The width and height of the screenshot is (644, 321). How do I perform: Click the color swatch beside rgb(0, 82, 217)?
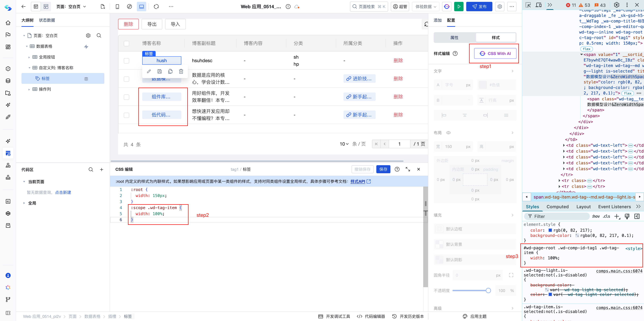pyautogui.click(x=550, y=230)
